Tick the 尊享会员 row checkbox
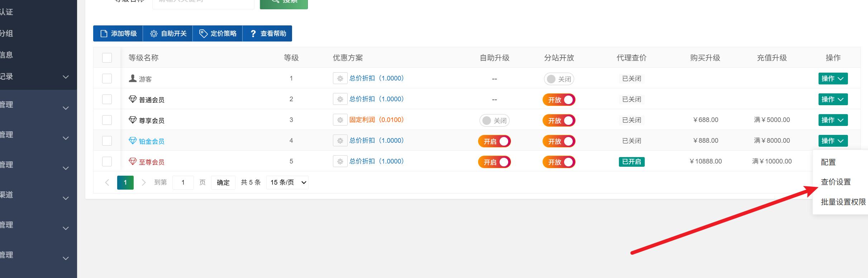Viewport: 868px width, 278px height. [107, 120]
